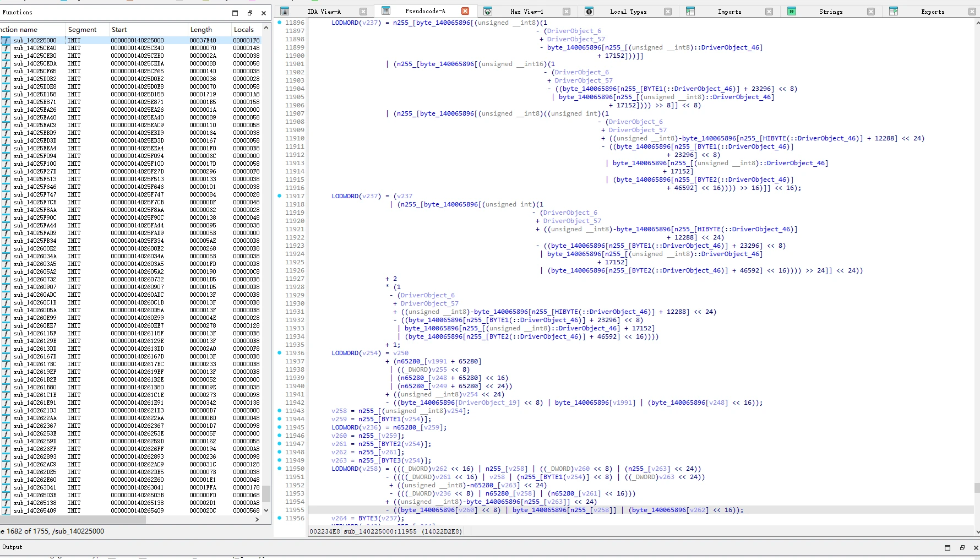Click the function icon beside sub_140225000
This screenshot has width=980, height=560.
point(6,40)
